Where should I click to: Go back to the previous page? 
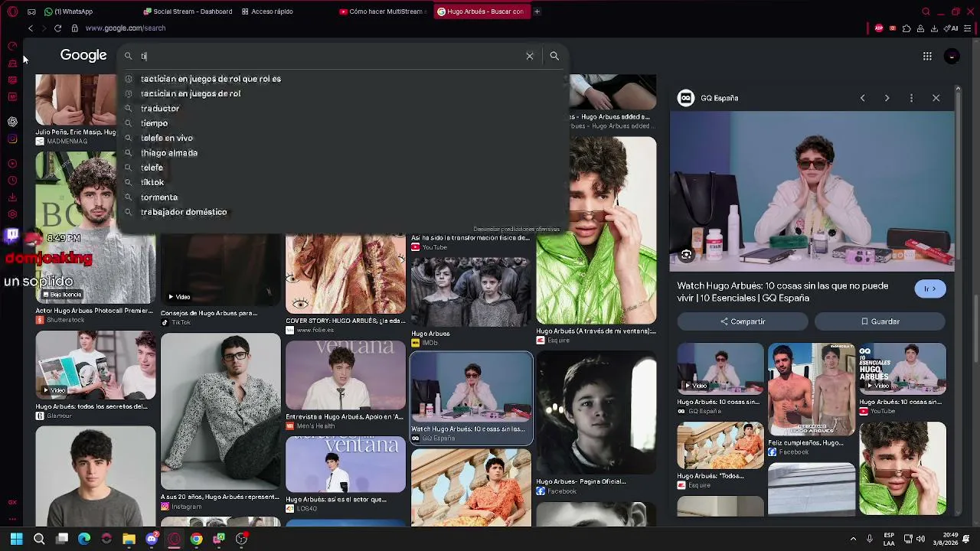[x=31, y=28]
